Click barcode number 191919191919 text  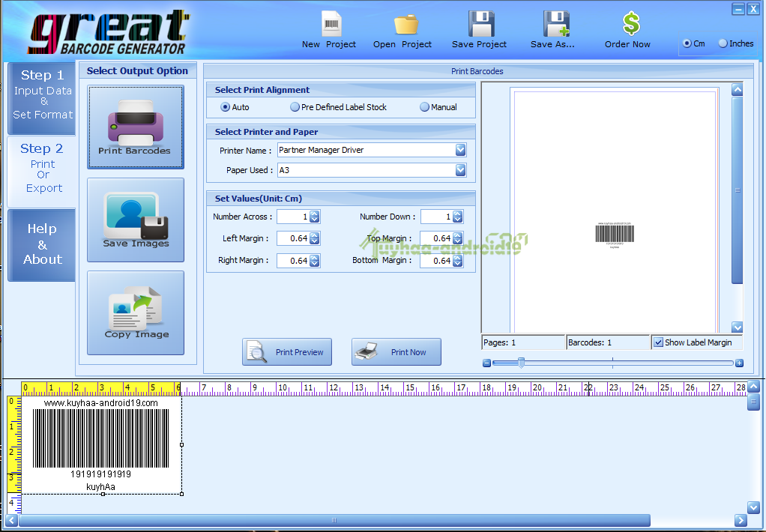tap(100, 474)
